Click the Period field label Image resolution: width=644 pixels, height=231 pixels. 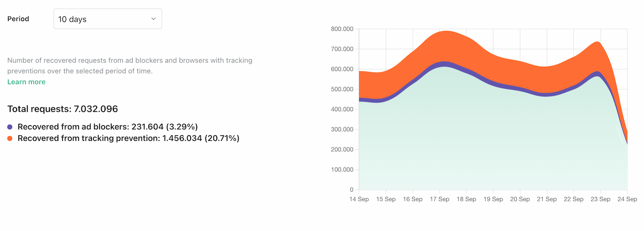18,19
